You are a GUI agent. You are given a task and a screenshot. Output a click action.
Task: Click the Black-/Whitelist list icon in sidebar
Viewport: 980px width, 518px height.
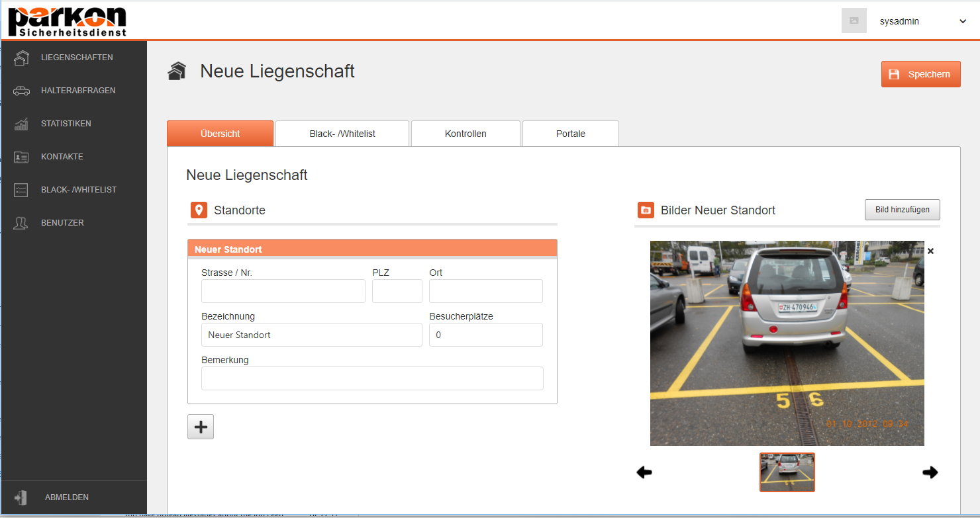(21, 190)
